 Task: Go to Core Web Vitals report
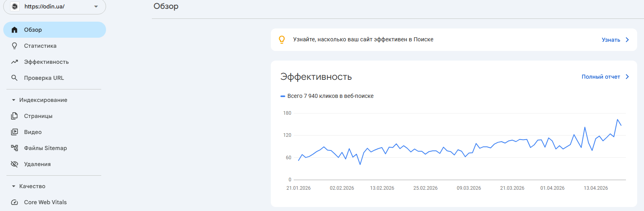[x=45, y=202]
